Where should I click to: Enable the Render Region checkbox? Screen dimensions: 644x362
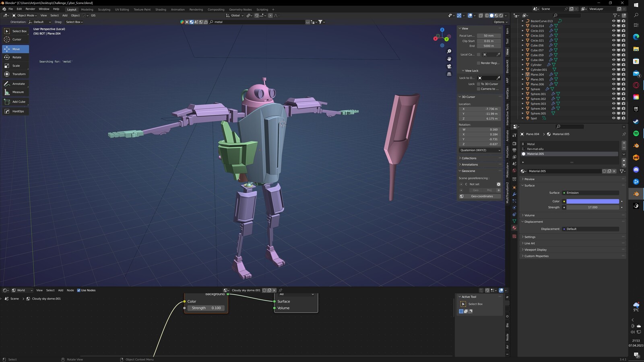point(479,63)
